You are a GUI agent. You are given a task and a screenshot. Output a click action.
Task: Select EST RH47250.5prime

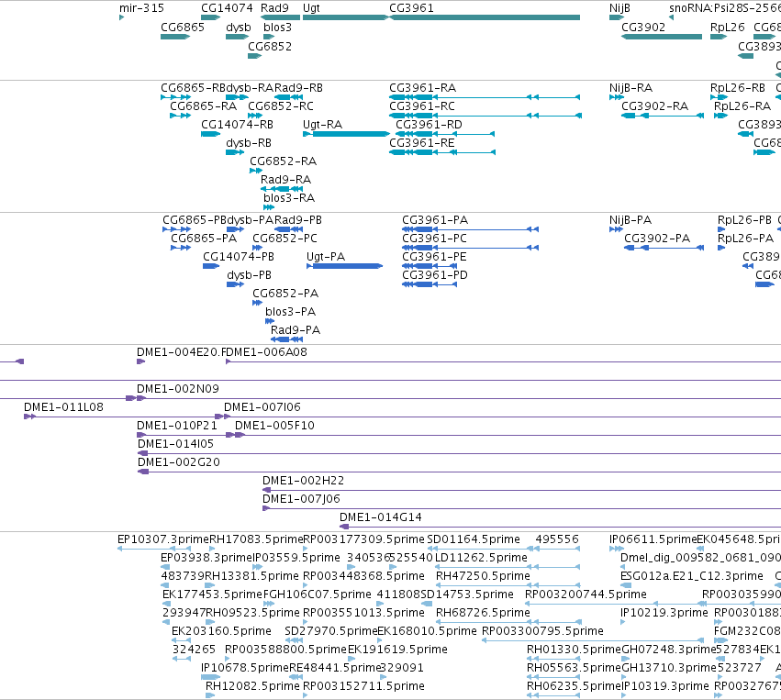pos(483,576)
